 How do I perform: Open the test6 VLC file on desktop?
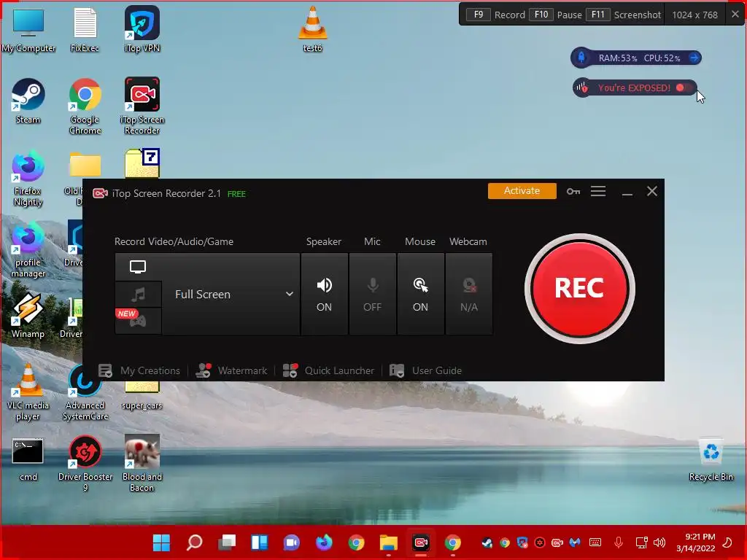tap(312, 29)
